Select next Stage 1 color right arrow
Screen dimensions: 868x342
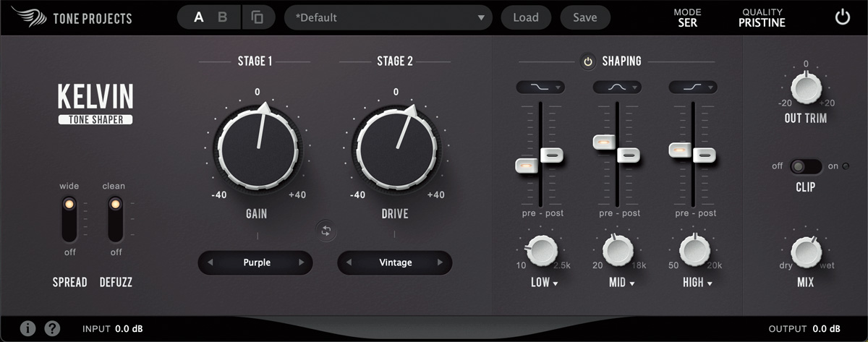[301, 262]
